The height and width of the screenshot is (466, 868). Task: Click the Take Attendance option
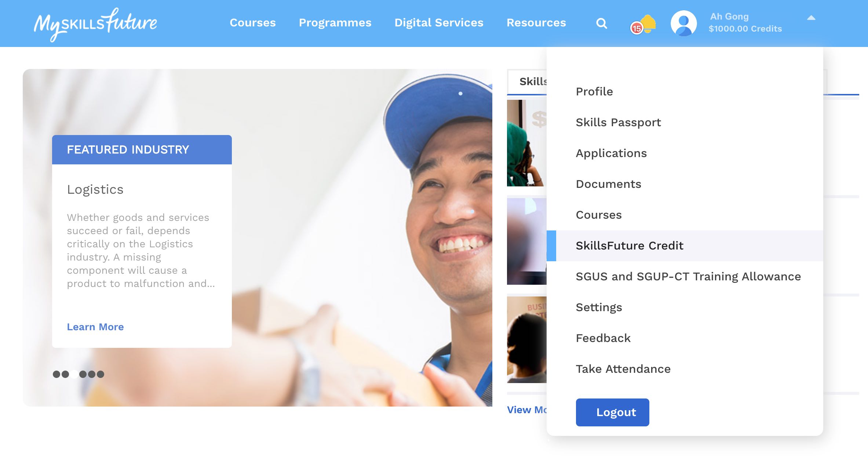(623, 368)
